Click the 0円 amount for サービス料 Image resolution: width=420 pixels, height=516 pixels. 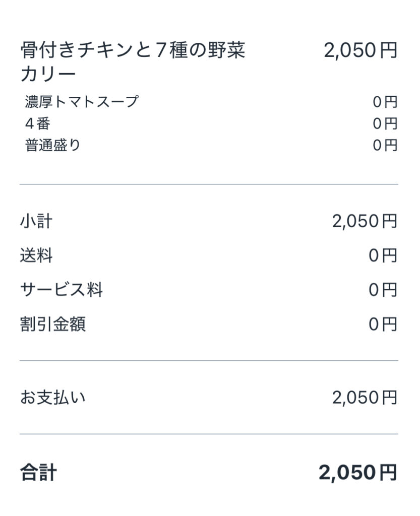point(383,290)
